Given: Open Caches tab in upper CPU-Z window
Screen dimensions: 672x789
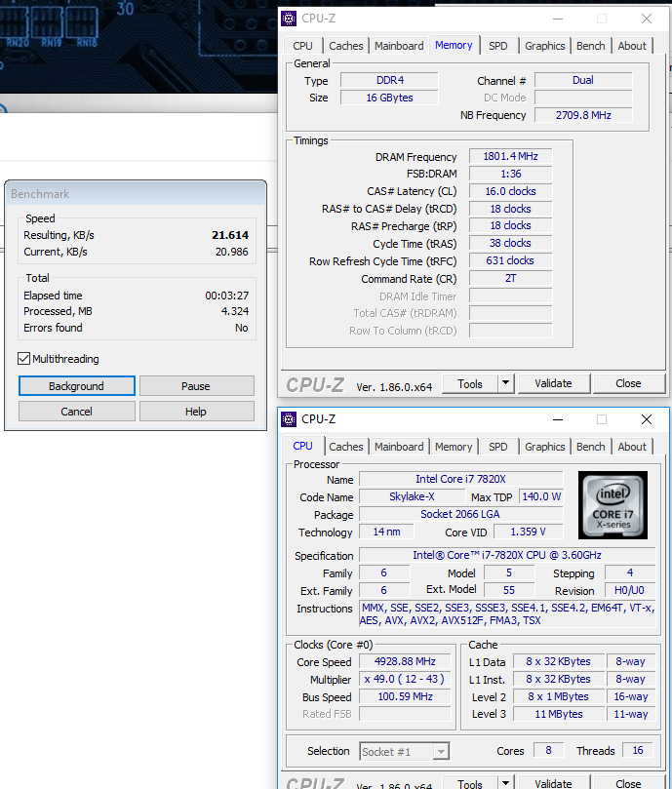Looking at the screenshot, I should (x=346, y=46).
